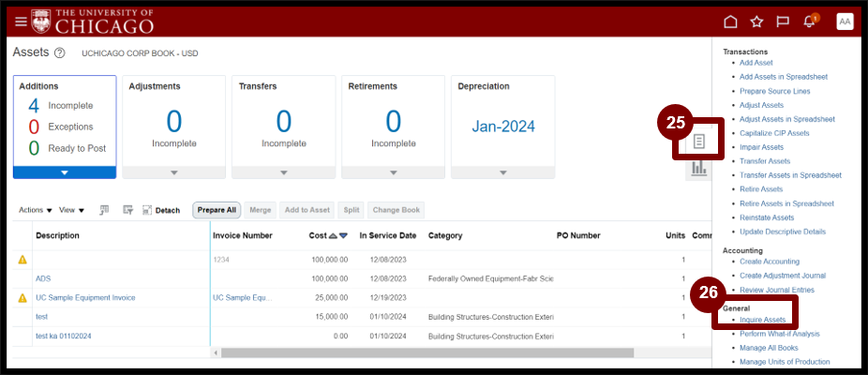The height and width of the screenshot is (375, 868).
Task: Click the Change Book button
Action: [x=396, y=211]
